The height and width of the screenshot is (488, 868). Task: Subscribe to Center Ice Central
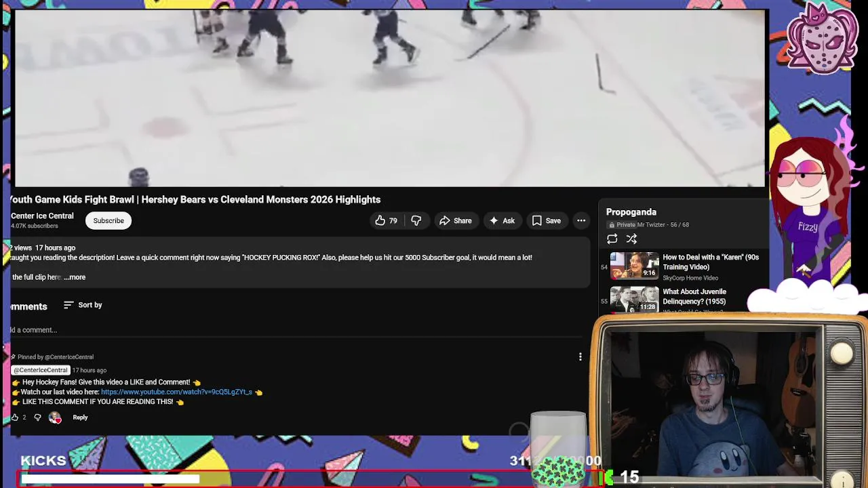[108, 220]
